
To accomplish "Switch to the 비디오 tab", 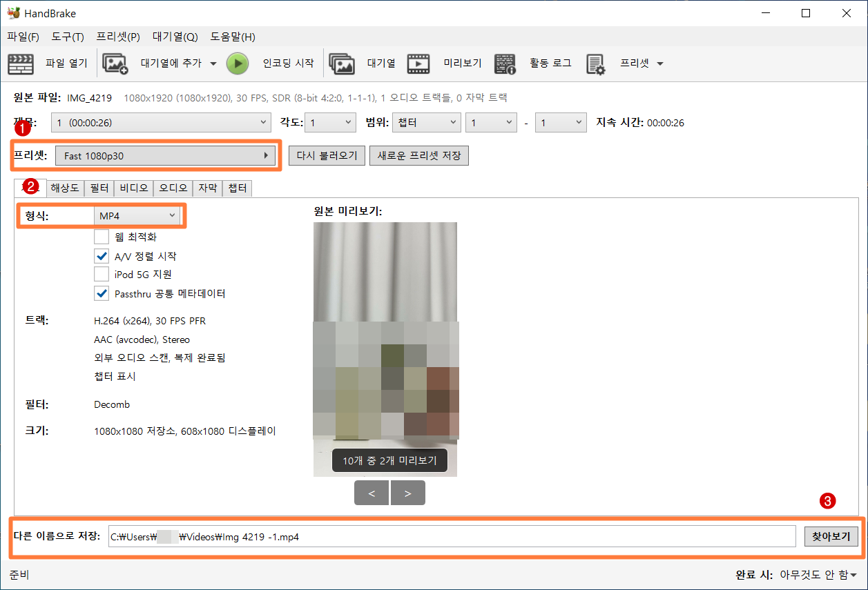I will coord(134,188).
